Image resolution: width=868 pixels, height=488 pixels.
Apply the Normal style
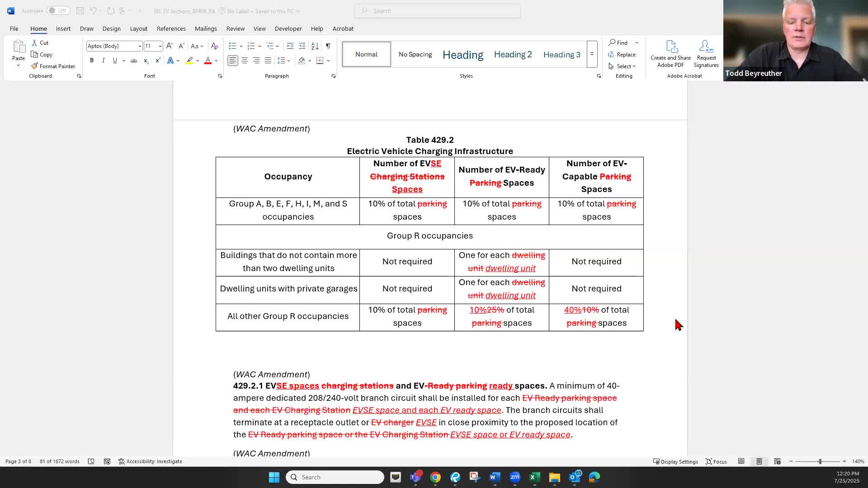point(367,54)
